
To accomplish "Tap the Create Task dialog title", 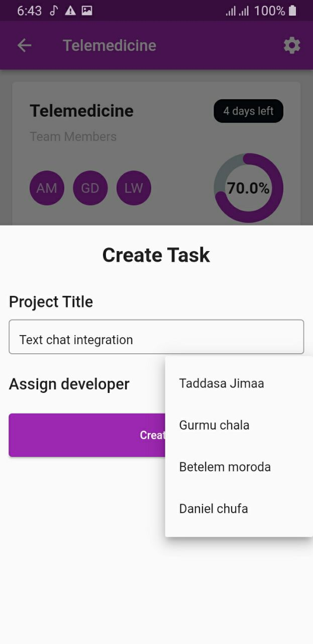I will [x=156, y=255].
